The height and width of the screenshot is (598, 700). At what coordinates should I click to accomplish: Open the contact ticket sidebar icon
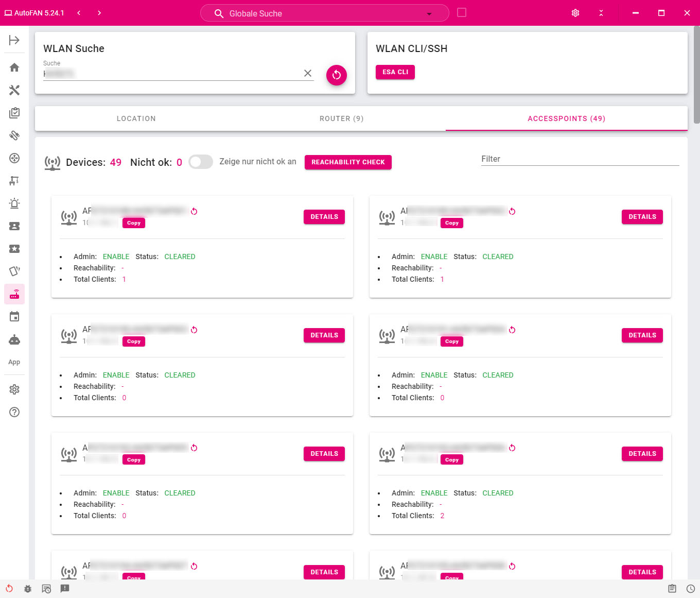click(14, 226)
